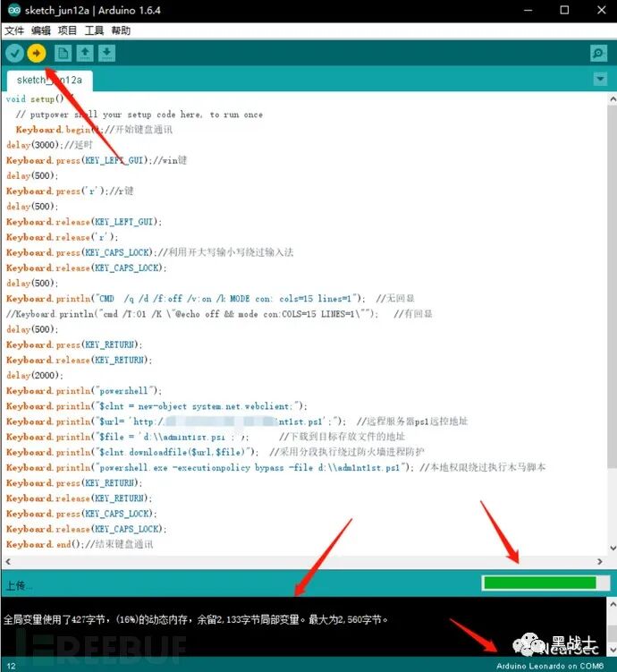The height and width of the screenshot is (672, 617).
Task: Click the $clnt.downloadfile line
Action: 215,452
